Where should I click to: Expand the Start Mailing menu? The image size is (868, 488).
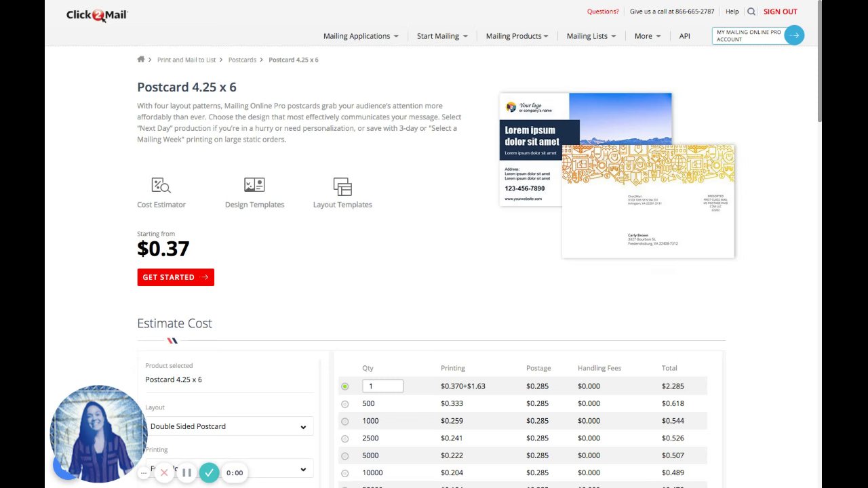click(442, 36)
